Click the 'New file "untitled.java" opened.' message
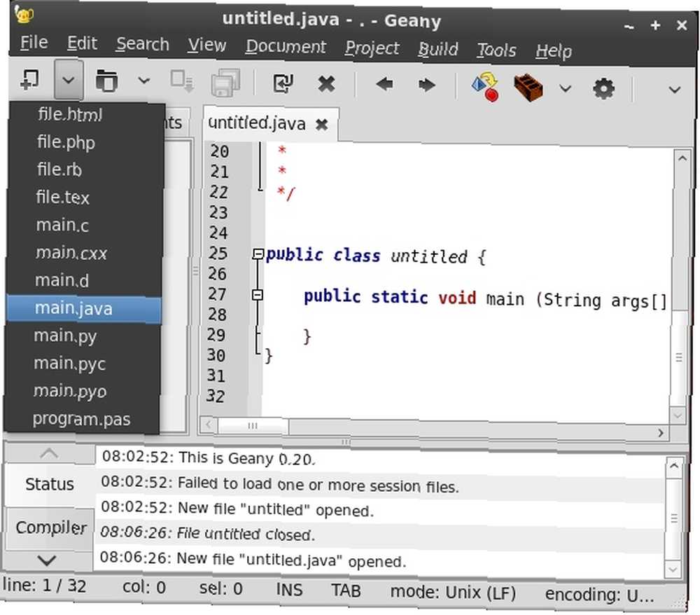This screenshot has width=700, height=615. coord(253,560)
